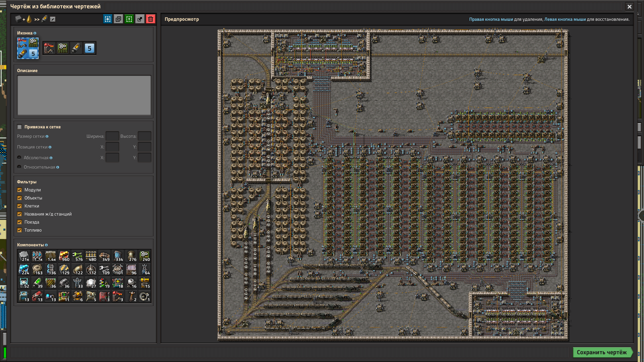This screenshot has height=362, width=644.
Task: Click the 224 blue chest component
Action: 24,269
